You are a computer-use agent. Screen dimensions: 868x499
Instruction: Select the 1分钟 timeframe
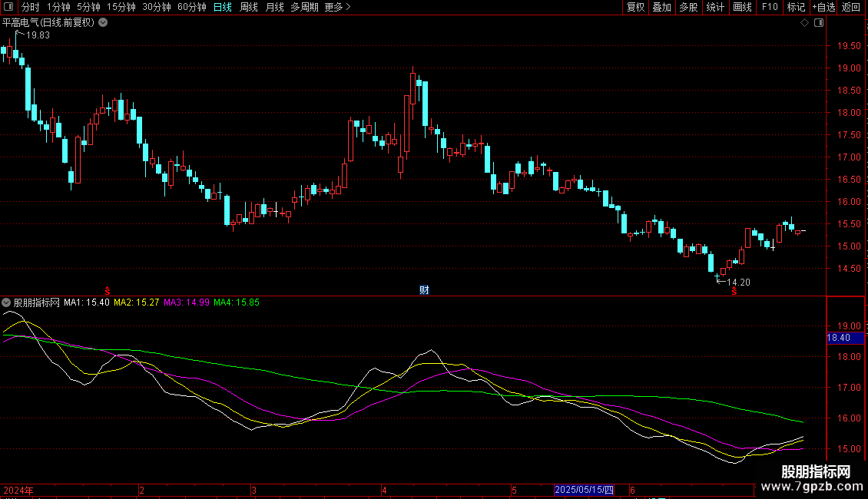point(58,7)
